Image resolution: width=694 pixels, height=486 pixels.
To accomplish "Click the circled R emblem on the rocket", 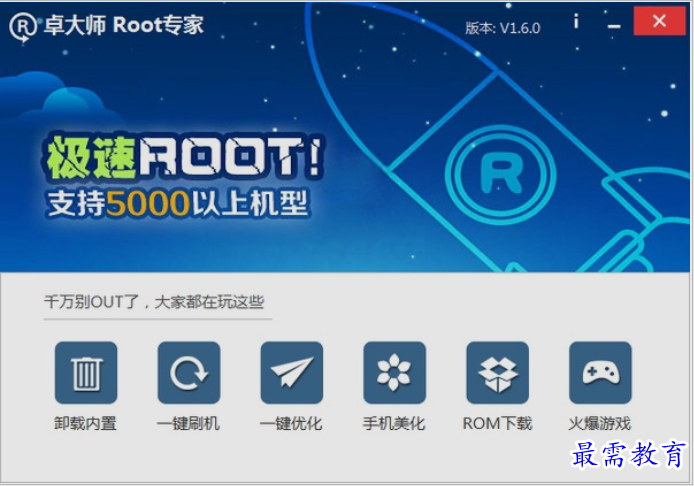I will [x=501, y=174].
